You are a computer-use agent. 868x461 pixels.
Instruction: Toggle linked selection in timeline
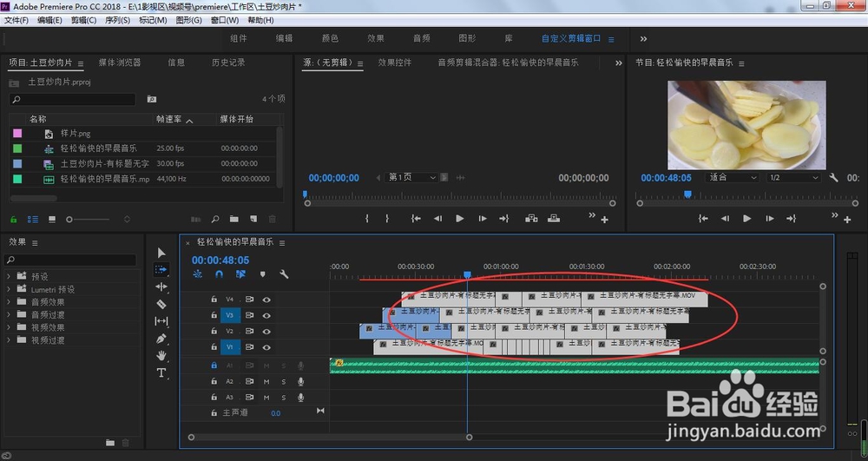click(240, 274)
